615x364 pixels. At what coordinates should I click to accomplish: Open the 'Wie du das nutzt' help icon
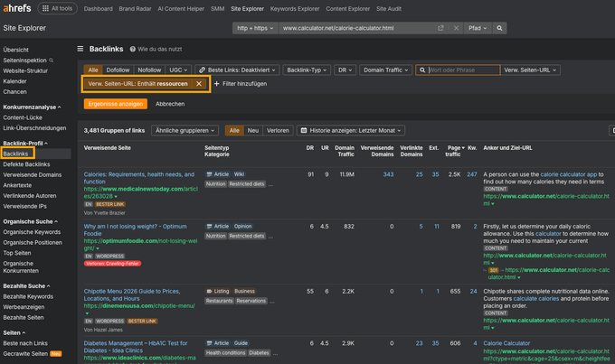(133, 49)
